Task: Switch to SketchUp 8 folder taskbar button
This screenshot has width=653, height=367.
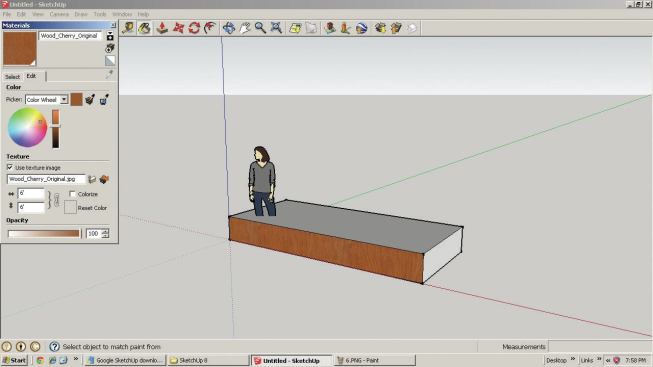Action: (208, 360)
